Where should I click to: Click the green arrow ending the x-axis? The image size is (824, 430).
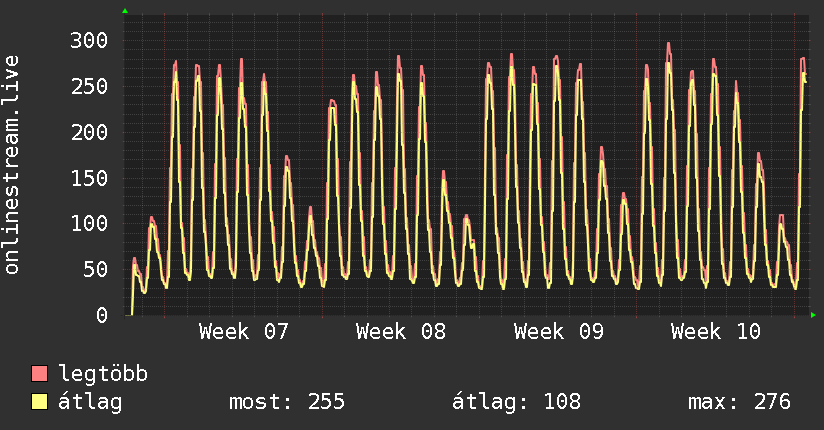click(813, 315)
